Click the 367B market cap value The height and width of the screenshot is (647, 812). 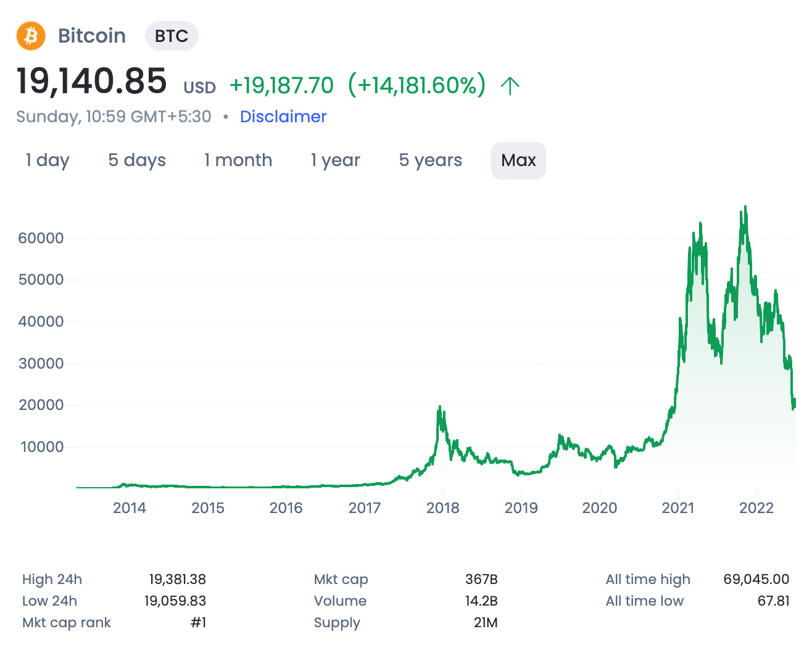[x=481, y=580]
